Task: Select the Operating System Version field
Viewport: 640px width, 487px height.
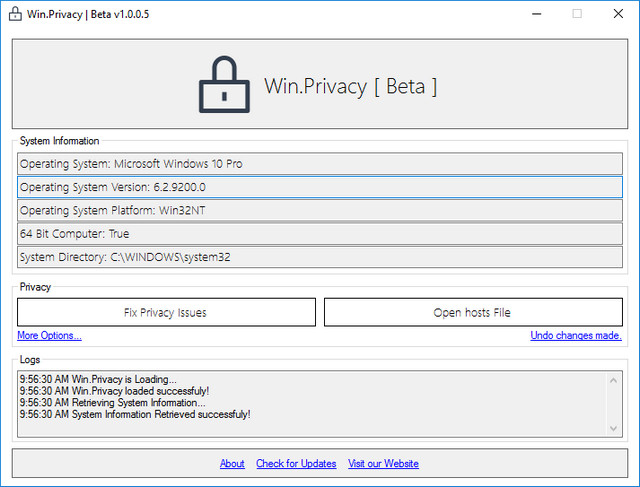Action: pos(319,187)
